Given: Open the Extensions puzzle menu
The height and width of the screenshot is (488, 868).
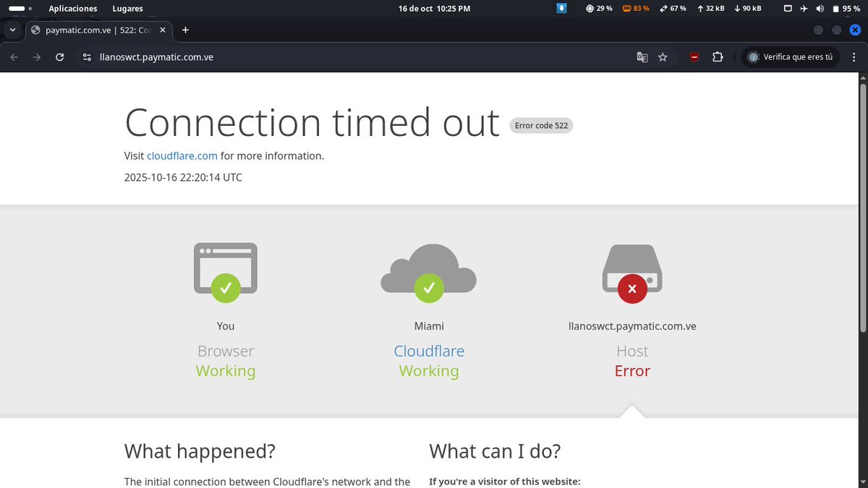Looking at the screenshot, I should [x=718, y=57].
